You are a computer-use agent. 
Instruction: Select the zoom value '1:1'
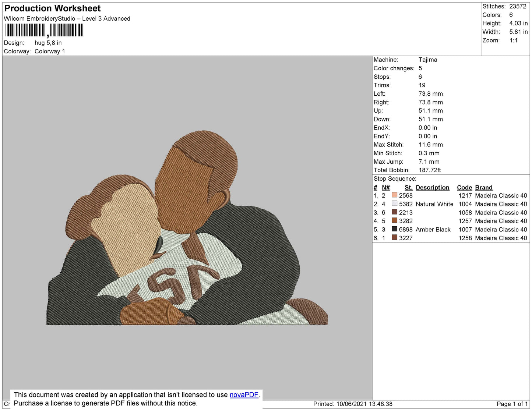(514, 40)
